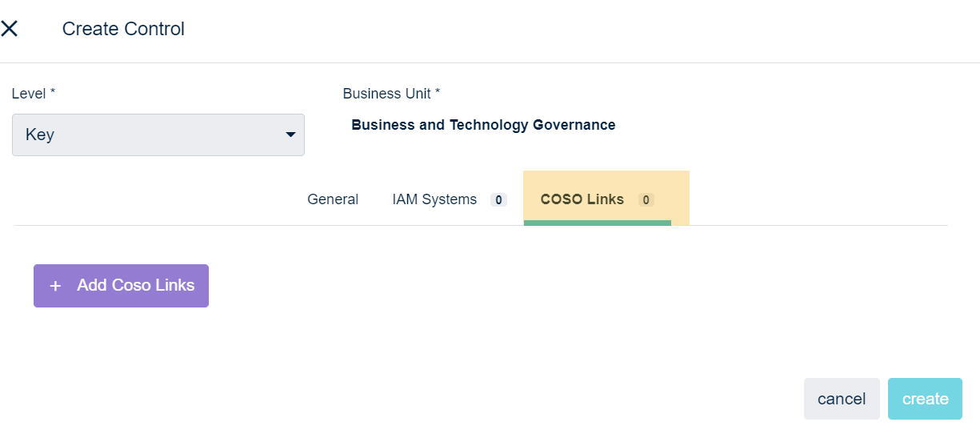Click the dropdown arrow in Level field
Image resolution: width=980 pixels, height=430 pixels.
[x=290, y=135]
